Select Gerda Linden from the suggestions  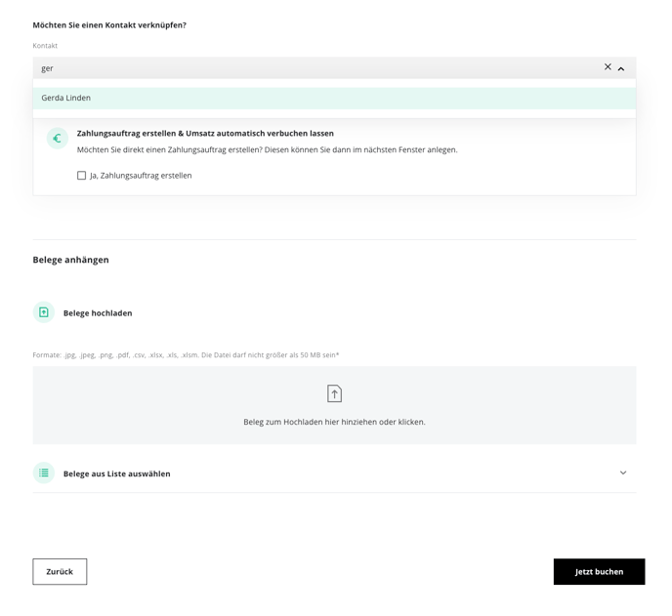[x=334, y=98]
